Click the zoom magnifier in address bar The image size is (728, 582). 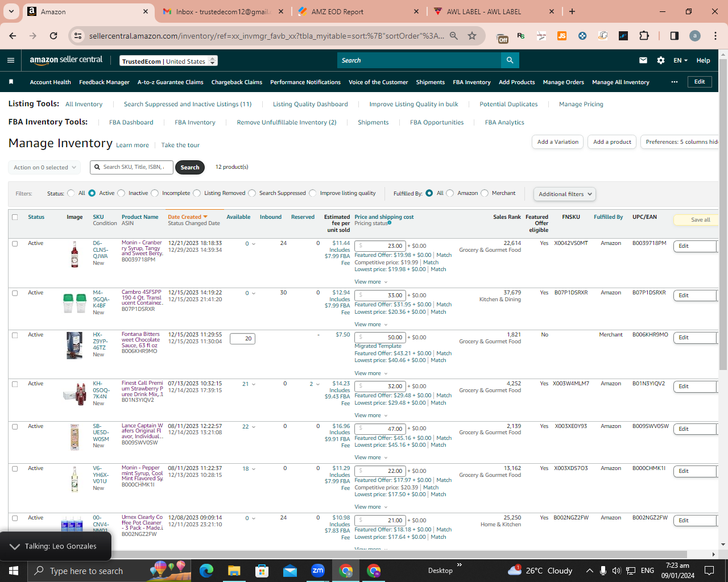454,36
